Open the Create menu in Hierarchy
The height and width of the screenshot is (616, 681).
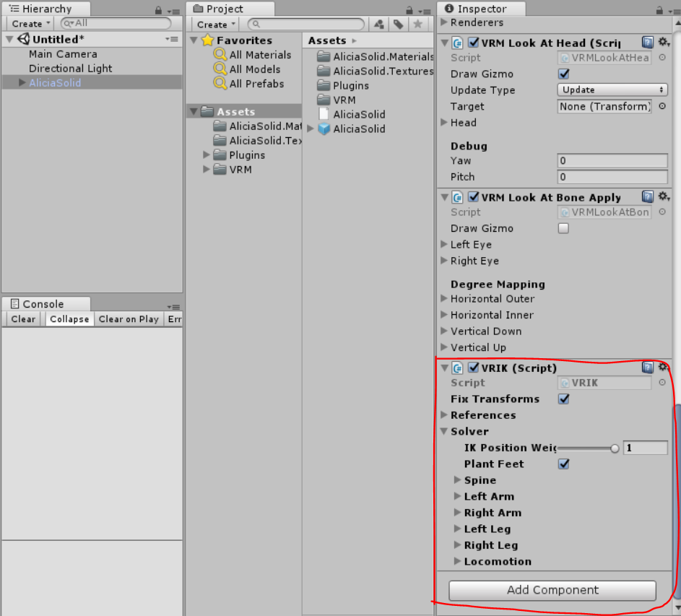click(x=29, y=24)
